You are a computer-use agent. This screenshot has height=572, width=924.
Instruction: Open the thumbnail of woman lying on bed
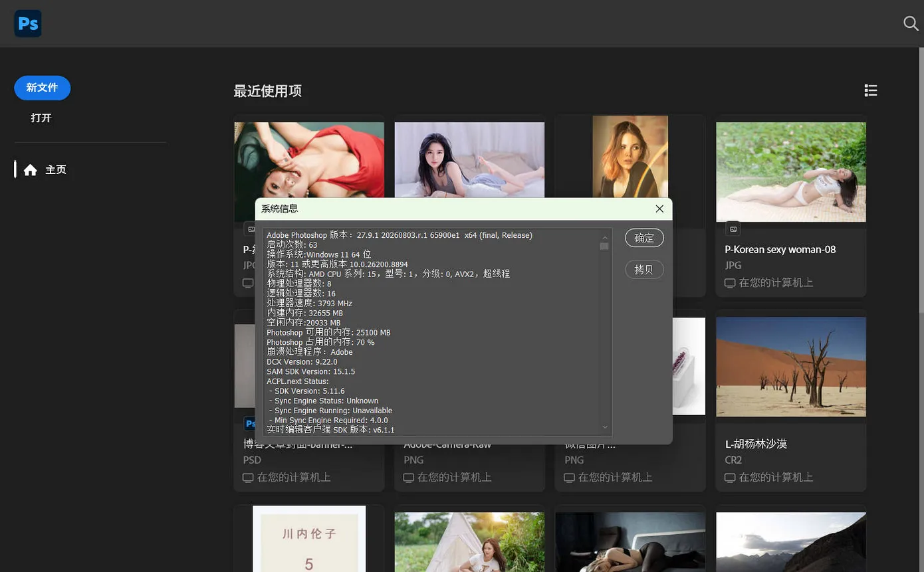pos(469,159)
